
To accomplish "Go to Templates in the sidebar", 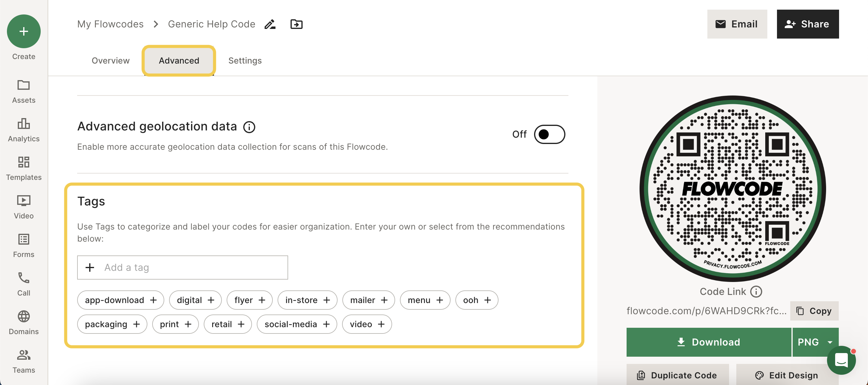I will tap(24, 168).
